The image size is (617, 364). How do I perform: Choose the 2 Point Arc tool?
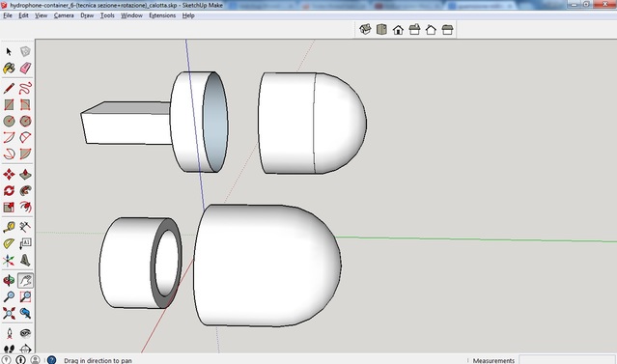pos(25,137)
